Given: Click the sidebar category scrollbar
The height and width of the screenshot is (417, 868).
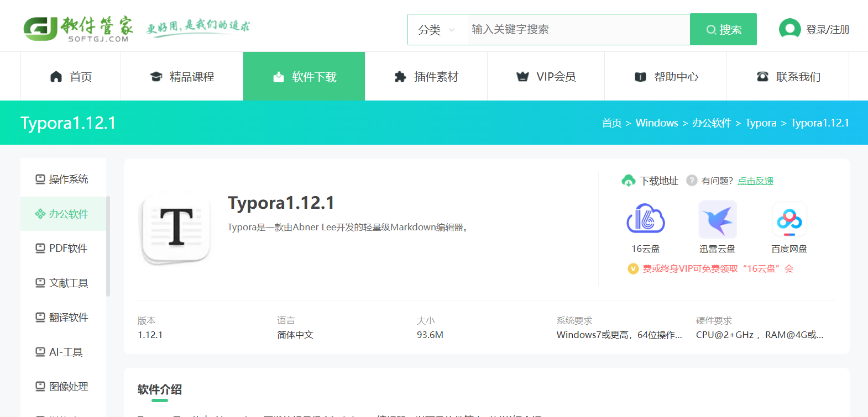Looking at the screenshot, I should 108,246.
